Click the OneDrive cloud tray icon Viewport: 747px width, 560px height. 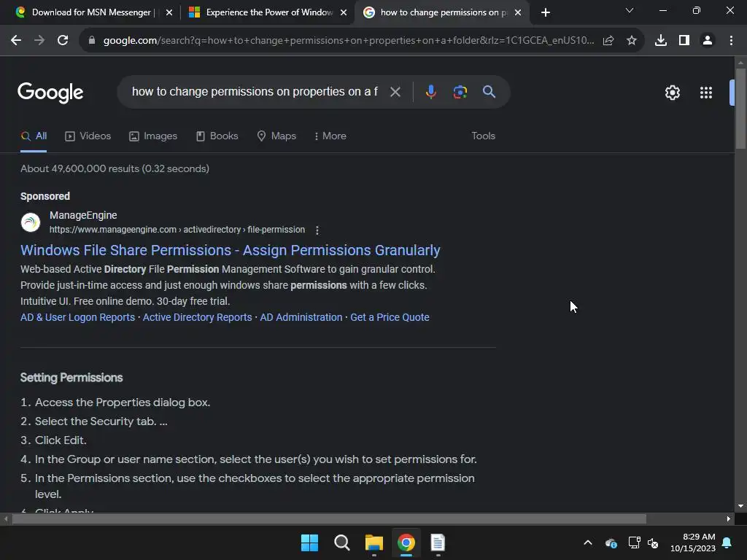click(x=611, y=542)
